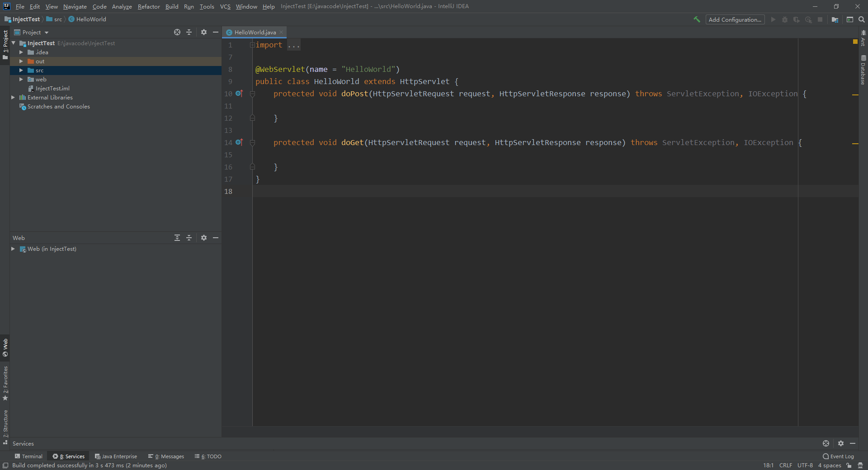Click locate-file target icon in Project panel

177,32
